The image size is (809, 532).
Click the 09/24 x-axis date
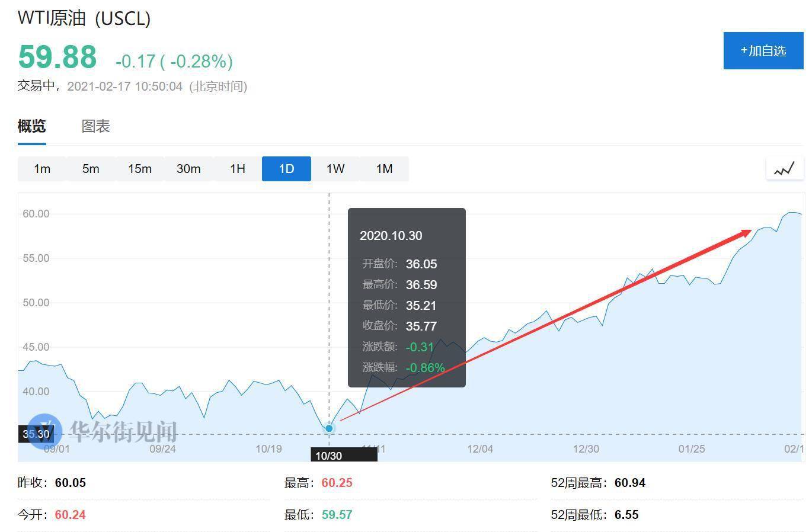[x=163, y=449]
